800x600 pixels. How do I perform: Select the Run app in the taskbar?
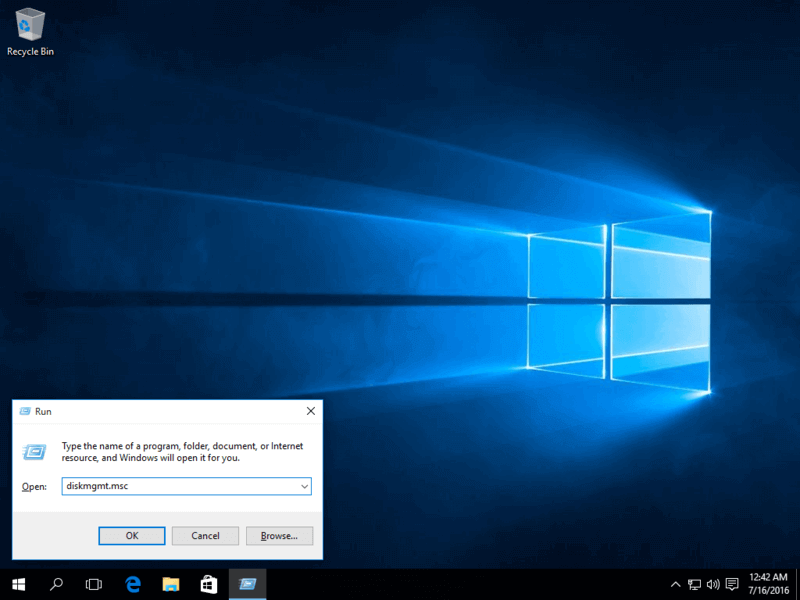point(248,584)
